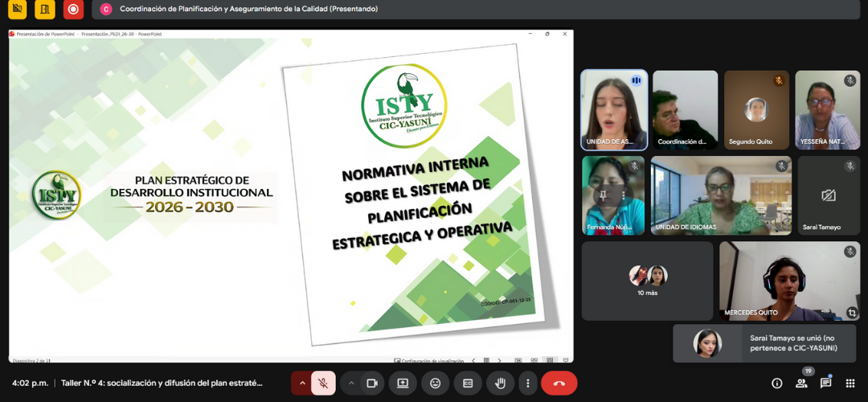The width and height of the screenshot is (868, 402).
Task: Open the '10 más' additional participants tile
Action: 647,281
